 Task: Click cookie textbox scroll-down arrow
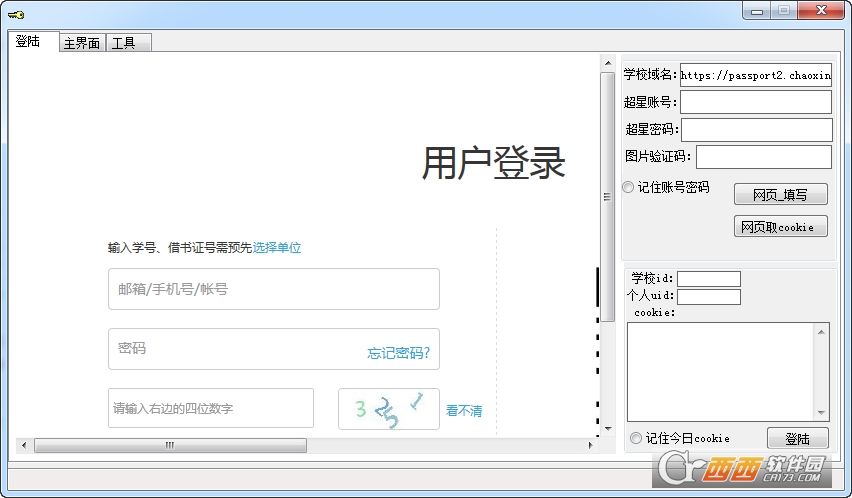point(822,413)
